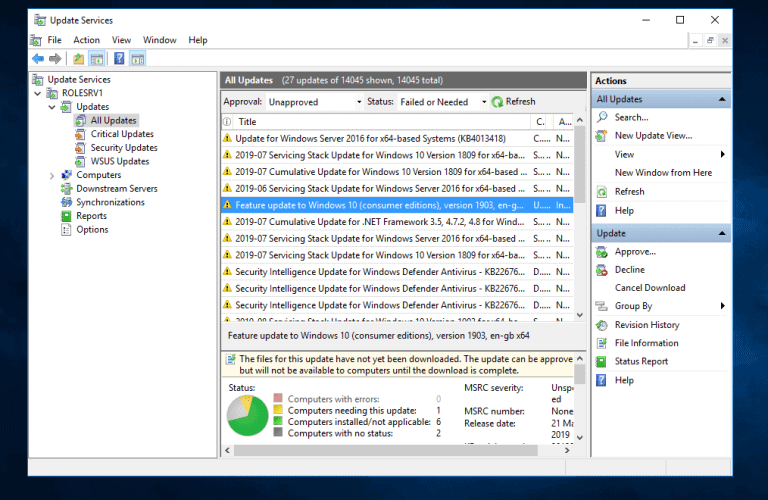Click the details pane scroll down arrow
The width and height of the screenshot is (768, 500).
point(580,437)
